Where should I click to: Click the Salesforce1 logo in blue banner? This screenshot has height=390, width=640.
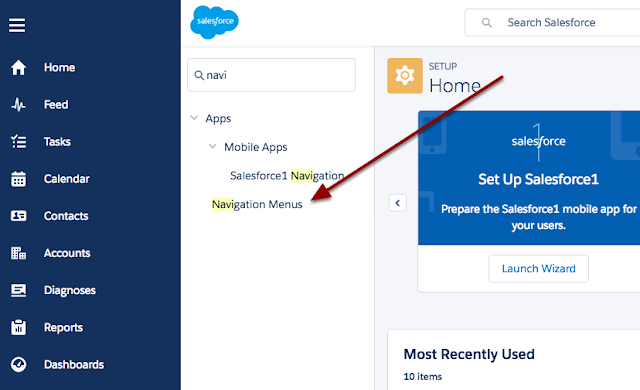click(538, 141)
